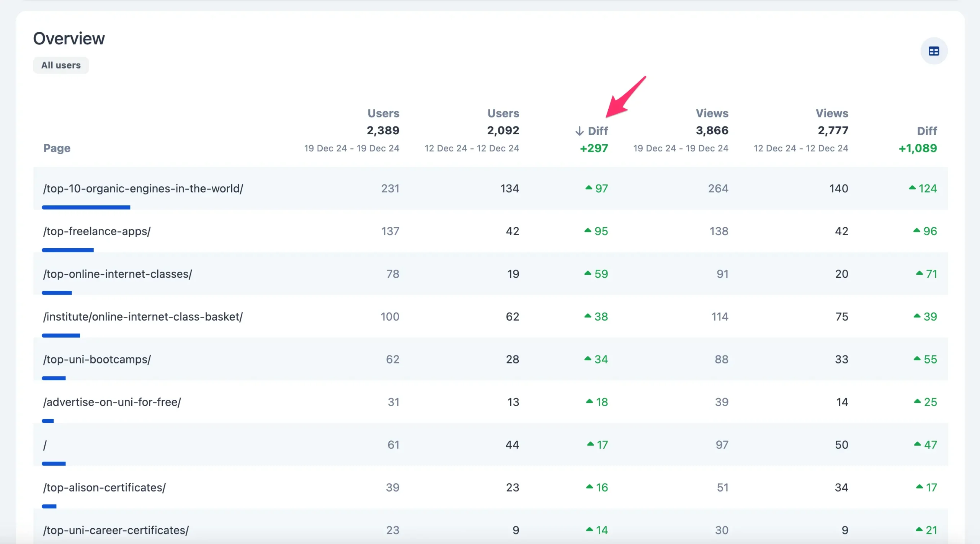The image size is (980, 544).
Task: Click the up 124 views diff value
Action: tap(923, 188)
